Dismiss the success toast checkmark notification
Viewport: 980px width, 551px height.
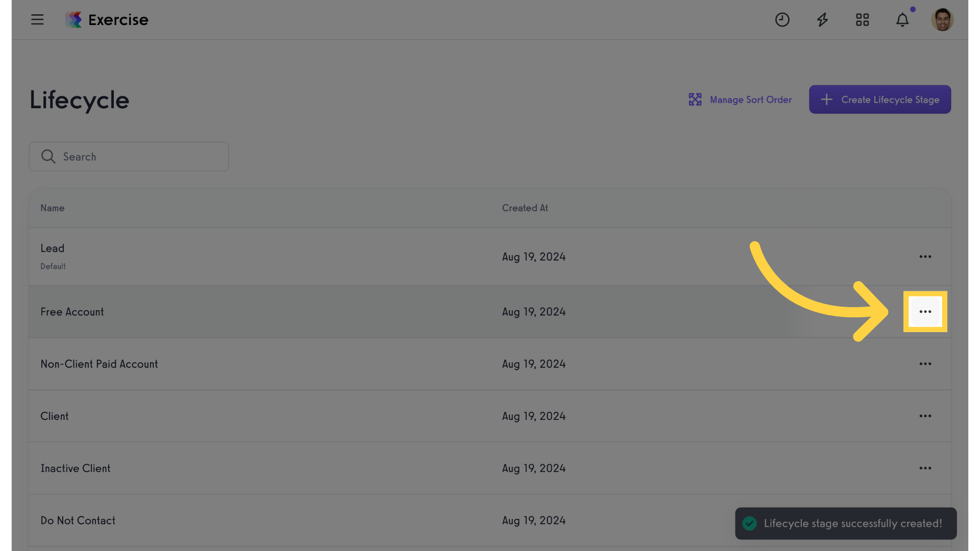(x=749, y=523)
